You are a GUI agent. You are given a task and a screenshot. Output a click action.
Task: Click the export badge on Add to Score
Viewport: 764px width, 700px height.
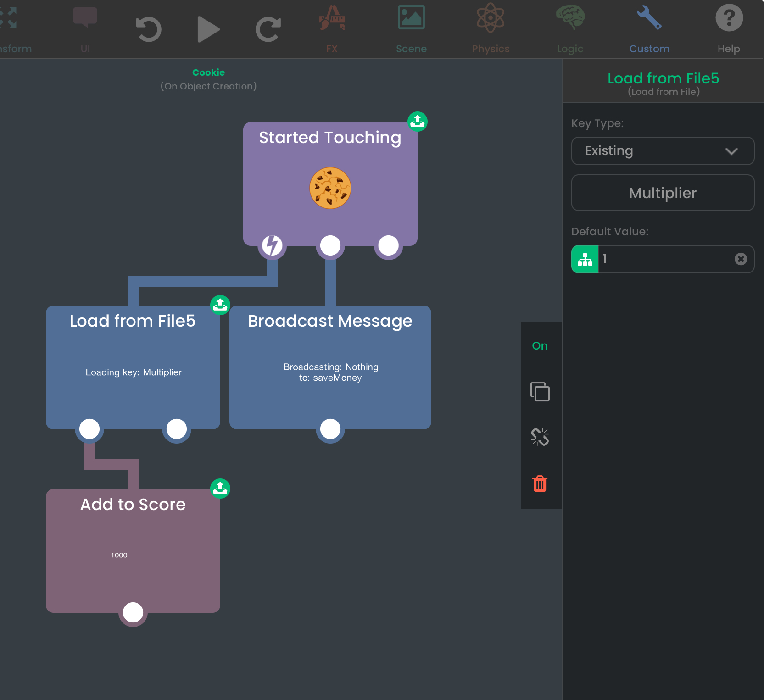tap(220, 489)
